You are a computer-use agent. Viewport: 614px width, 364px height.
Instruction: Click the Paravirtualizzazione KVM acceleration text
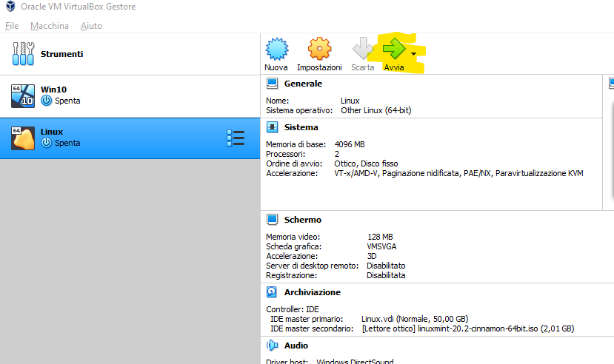coord(539,174)
